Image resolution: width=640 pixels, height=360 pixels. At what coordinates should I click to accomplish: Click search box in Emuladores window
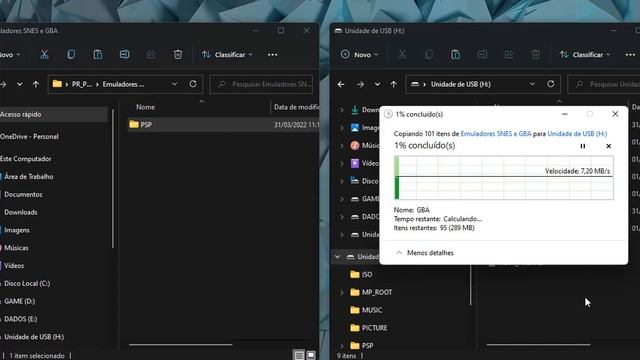(261, 84)
